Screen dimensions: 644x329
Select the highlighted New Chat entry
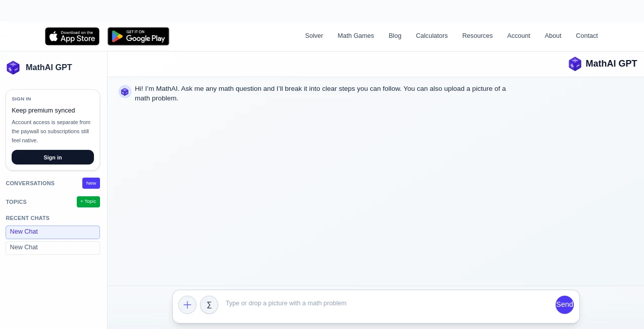coord(53,232)
